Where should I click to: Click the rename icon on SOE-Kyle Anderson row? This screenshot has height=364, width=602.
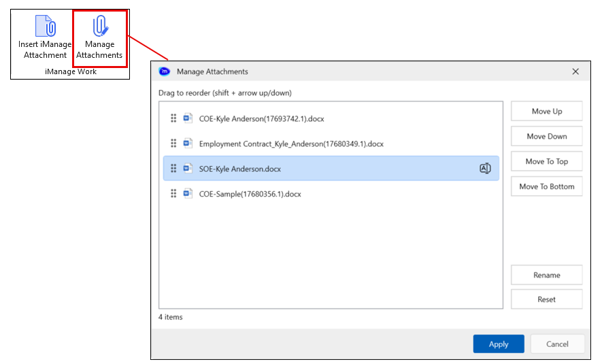click(x=485, y=169)
